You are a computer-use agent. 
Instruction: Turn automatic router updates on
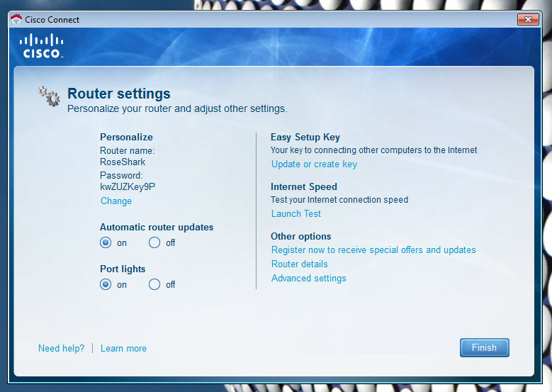[x=106, y=242]
